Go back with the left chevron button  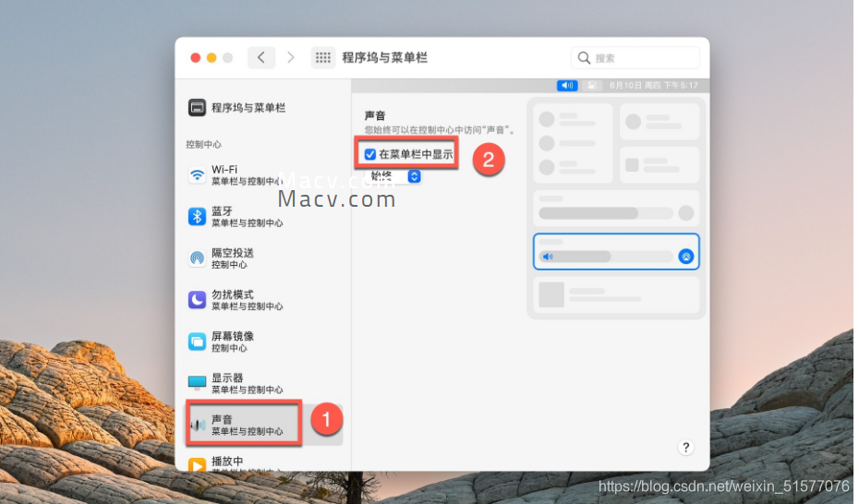(x=261, y=57)
